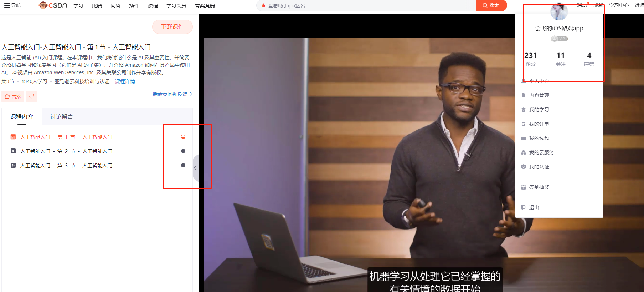Click the 我的云服务 cloud service icon
The height and width of the screenshot is (292, 644).
click(x=524, y=152)
